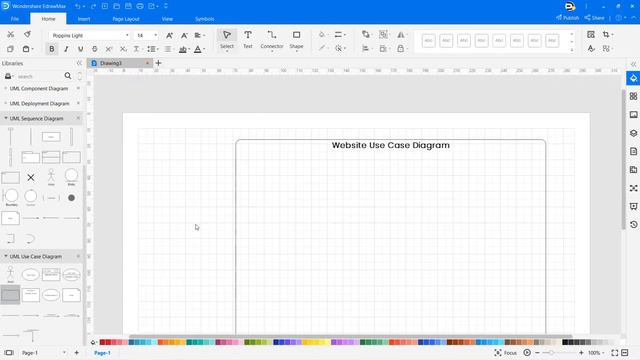Click the zoom slider in status bar
Image resolution: width=640 pixels, height=360 pixels.
pyautogui.click(x=559, y=353)
